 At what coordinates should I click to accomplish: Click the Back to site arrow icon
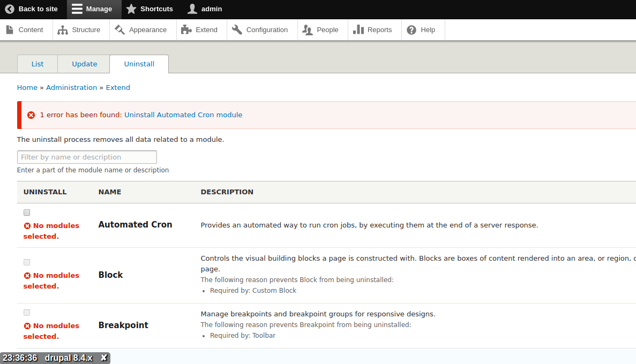9,9
